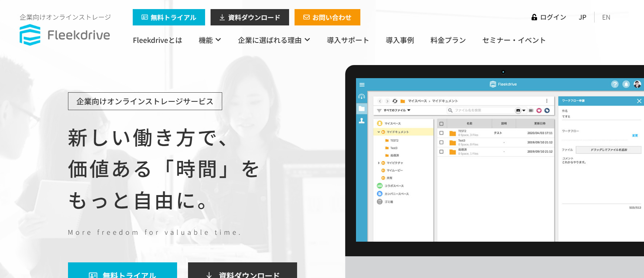Click top 無料トライアル button in header
Screen dimensions: 644x278
tap(169, 17)
